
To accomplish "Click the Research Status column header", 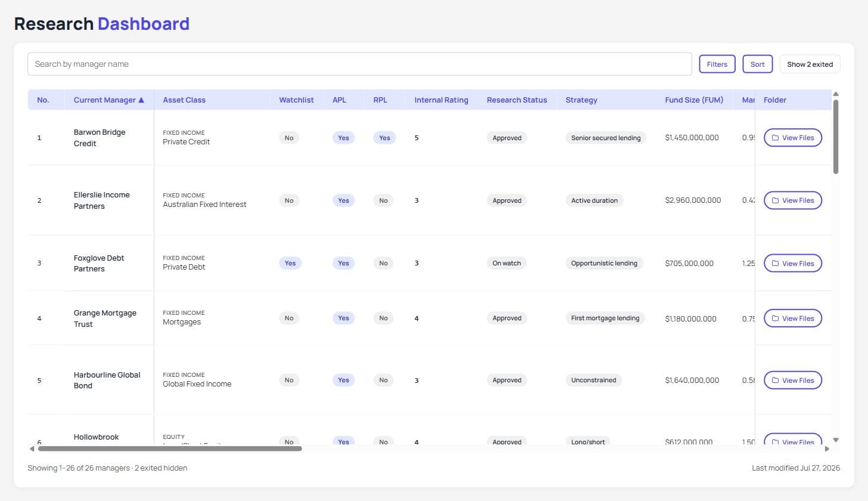I will pos(517,100).
